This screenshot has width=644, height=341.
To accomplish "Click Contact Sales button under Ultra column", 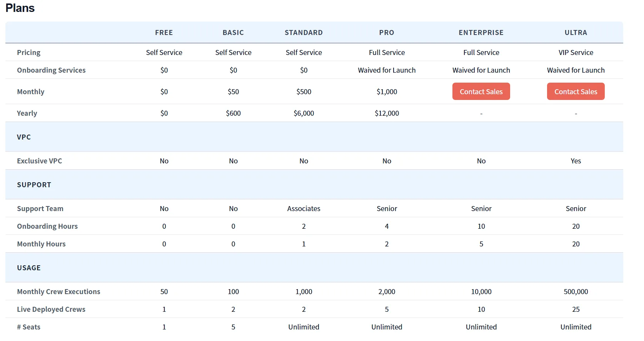I will [x=576, y=91].
